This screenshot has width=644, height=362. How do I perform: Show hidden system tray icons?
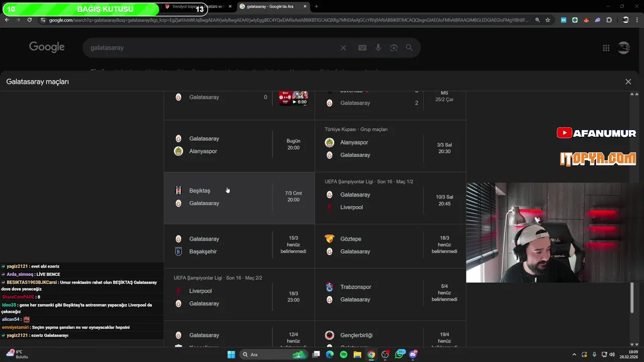574,354
